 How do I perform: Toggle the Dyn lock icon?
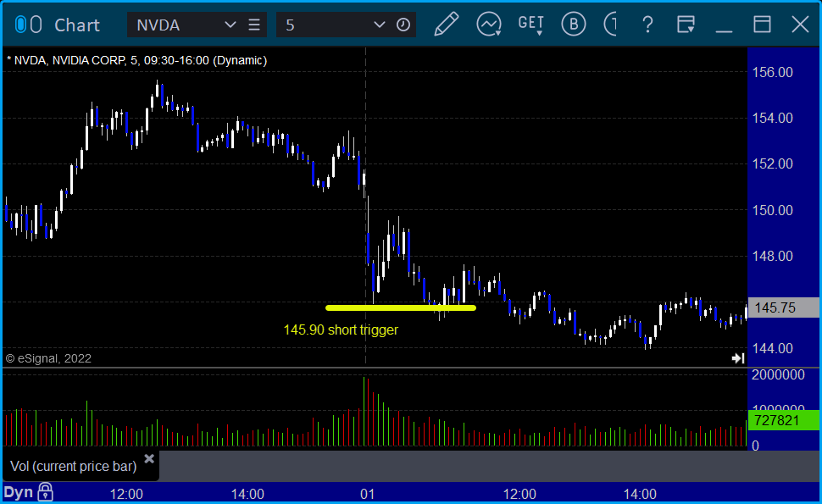tap(45, 492)
